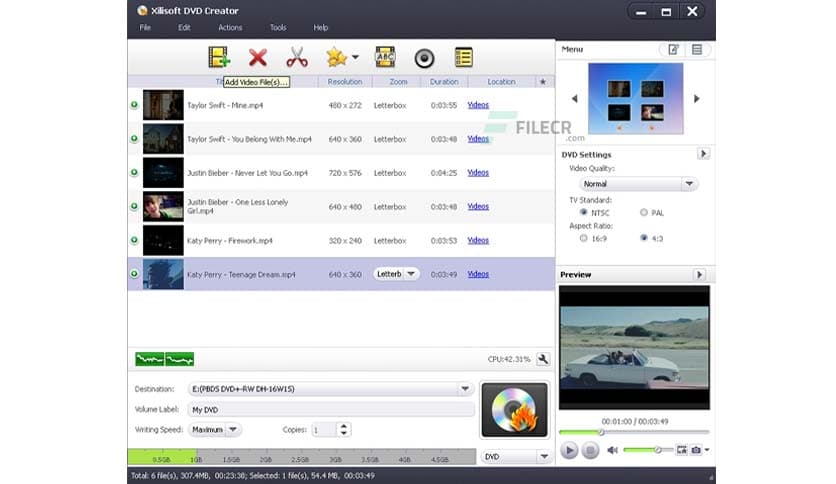836x484 pixels.
Task: Select 4:3 aspect ratio
Action: click(644, 238)
